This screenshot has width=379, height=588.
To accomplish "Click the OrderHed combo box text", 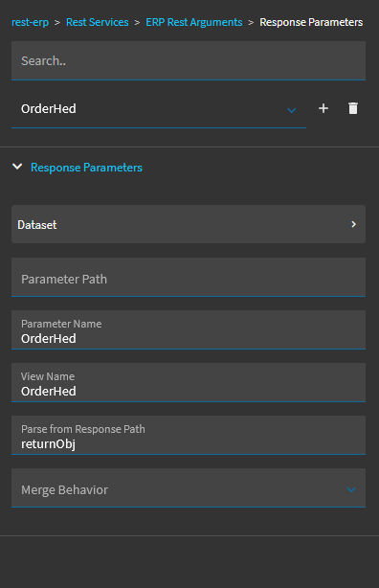I will coord(49,109).
